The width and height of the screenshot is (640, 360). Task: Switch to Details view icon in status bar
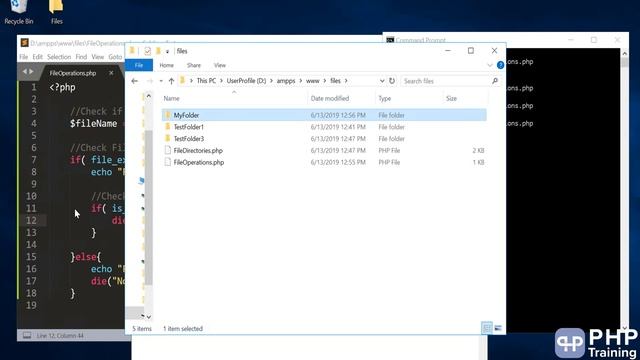click(x=487, y=328)
